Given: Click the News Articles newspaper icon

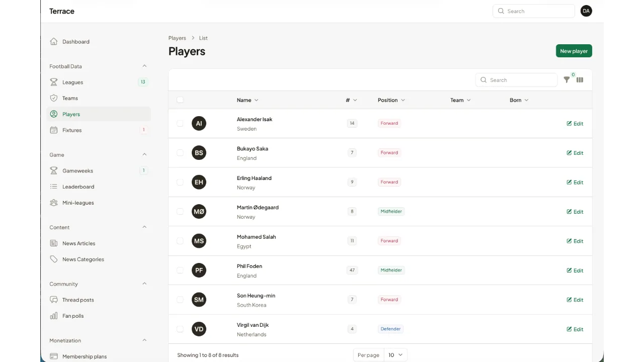Looking at the screenshot, I should 54,243.
